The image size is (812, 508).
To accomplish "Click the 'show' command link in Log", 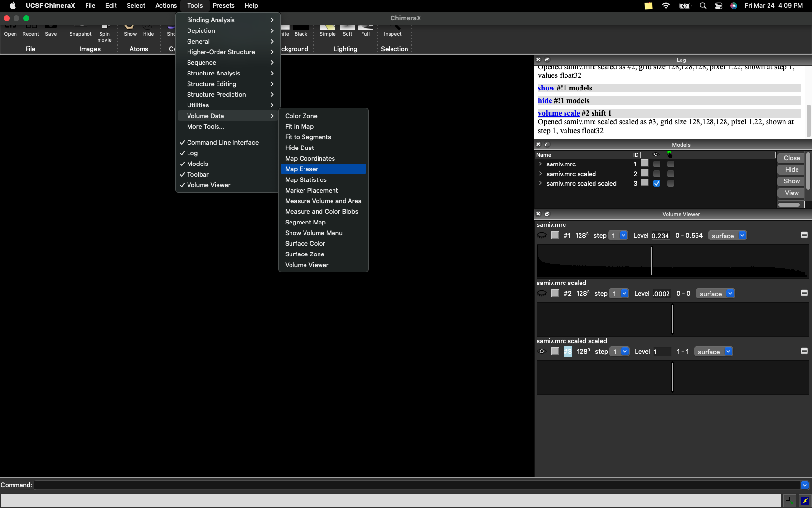I will point(546,88).
